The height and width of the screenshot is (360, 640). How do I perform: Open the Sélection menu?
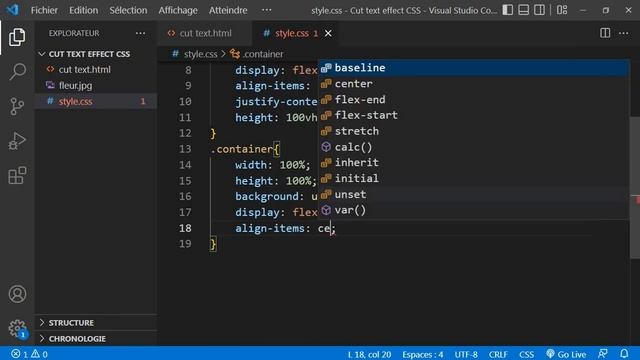click(128, 10)
